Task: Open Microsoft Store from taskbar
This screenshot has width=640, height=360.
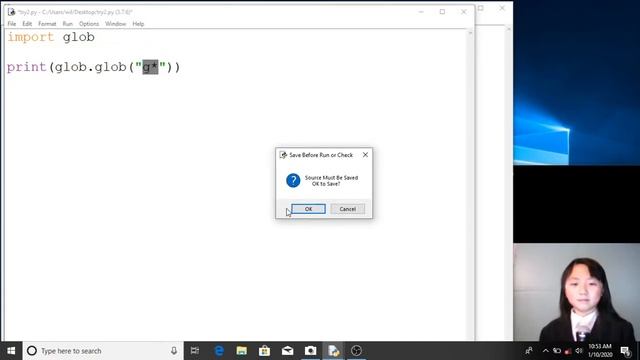Action: pos(264,351)
